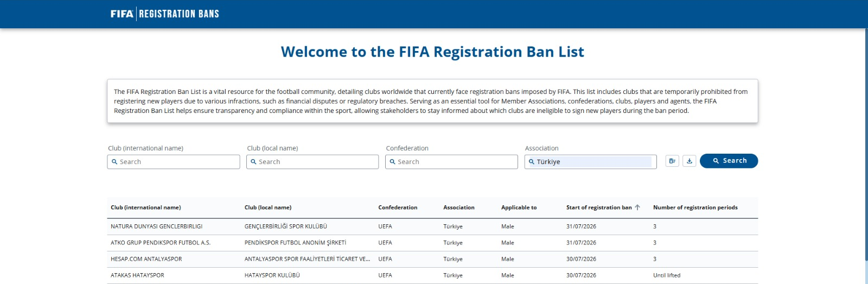Image resolution: width=868 pixels, height=284 pixels.
Task: Click the 30/07/2026 date in Antalyaspor row
Action: [581, 259]
